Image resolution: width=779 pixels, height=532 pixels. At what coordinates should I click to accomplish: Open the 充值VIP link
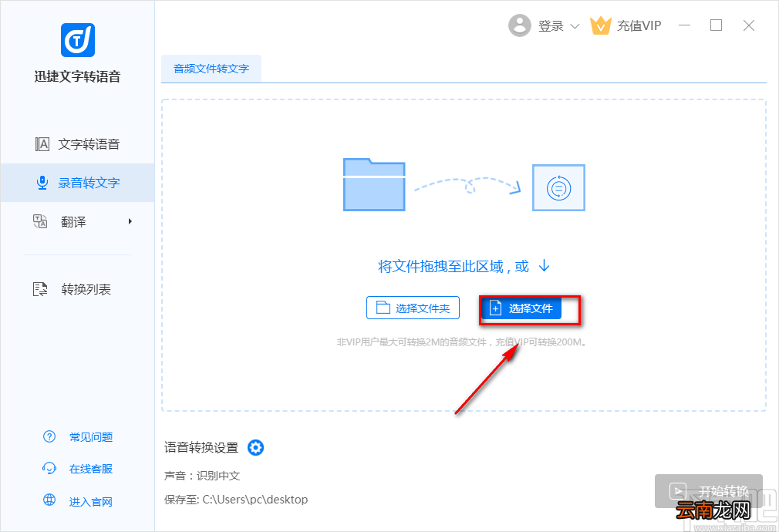click(639, 26)
